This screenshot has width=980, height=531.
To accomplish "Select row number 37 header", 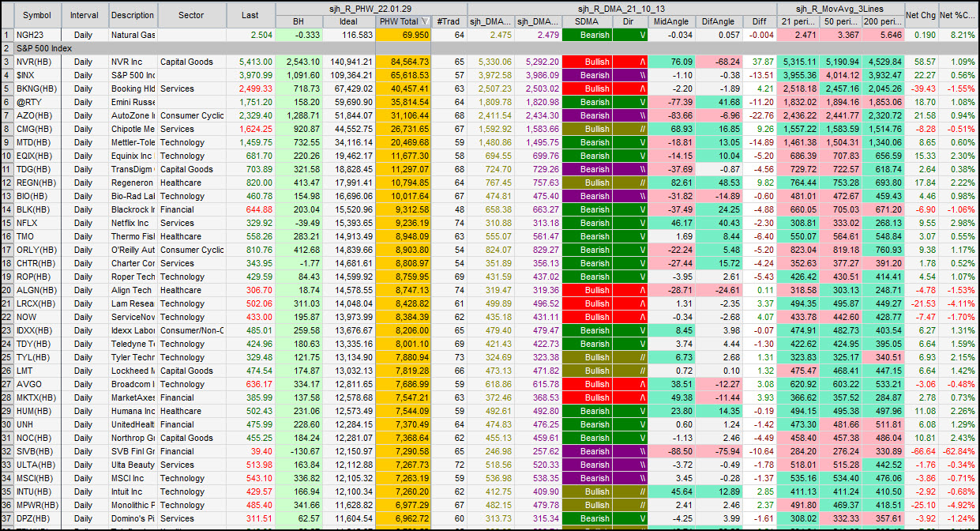I will coord(6,518).
